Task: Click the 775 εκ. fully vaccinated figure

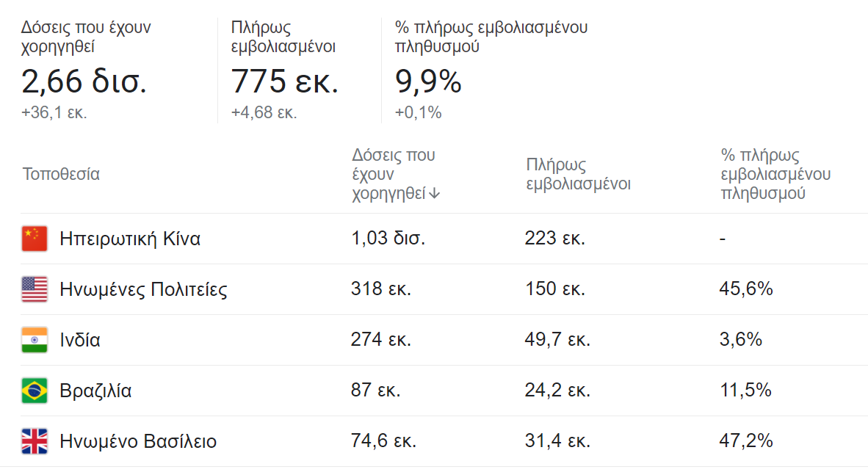Action: click(284, 81)
